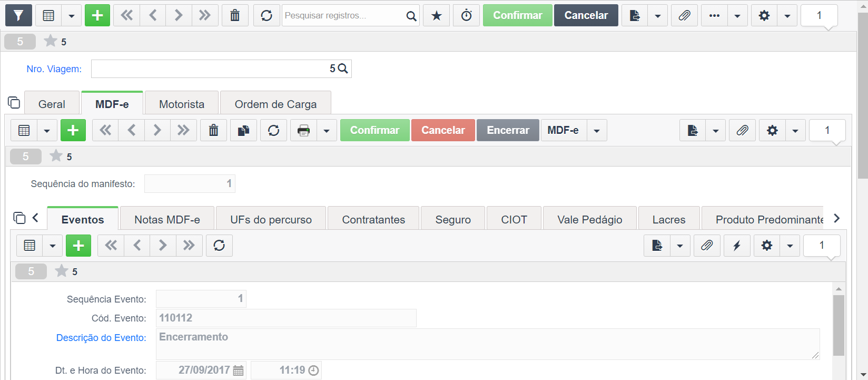
Task: Expand the MDF-e actions dropdown arrow
Action: click(596, 130)
